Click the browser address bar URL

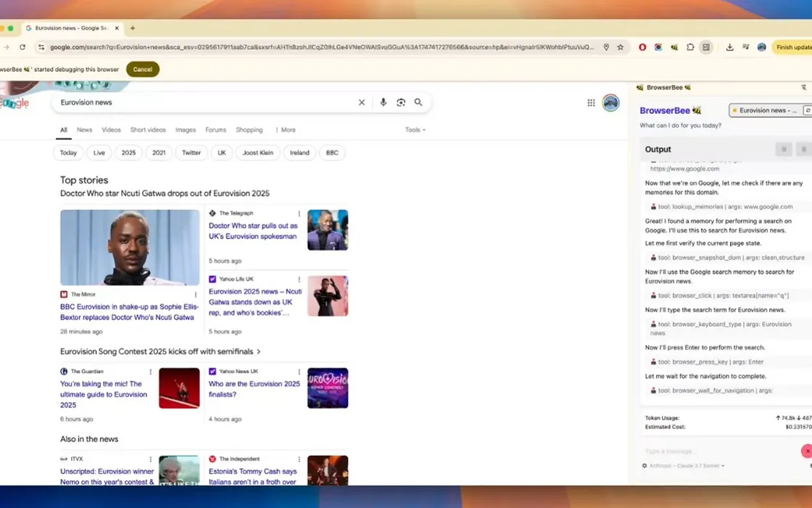click(322, 47)
